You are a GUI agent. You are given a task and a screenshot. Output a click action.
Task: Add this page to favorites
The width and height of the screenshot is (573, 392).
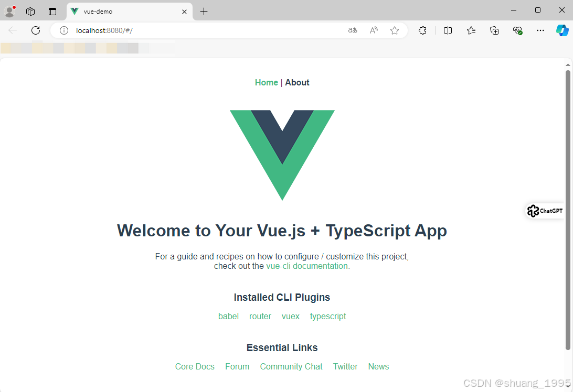[x=394, y=31]
